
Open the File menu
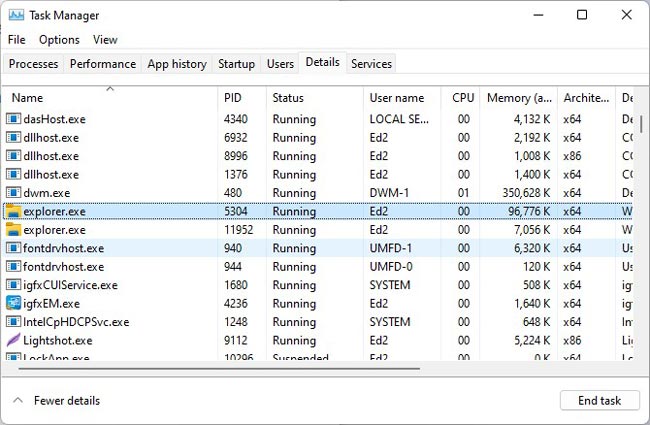[x=17, y=40]
